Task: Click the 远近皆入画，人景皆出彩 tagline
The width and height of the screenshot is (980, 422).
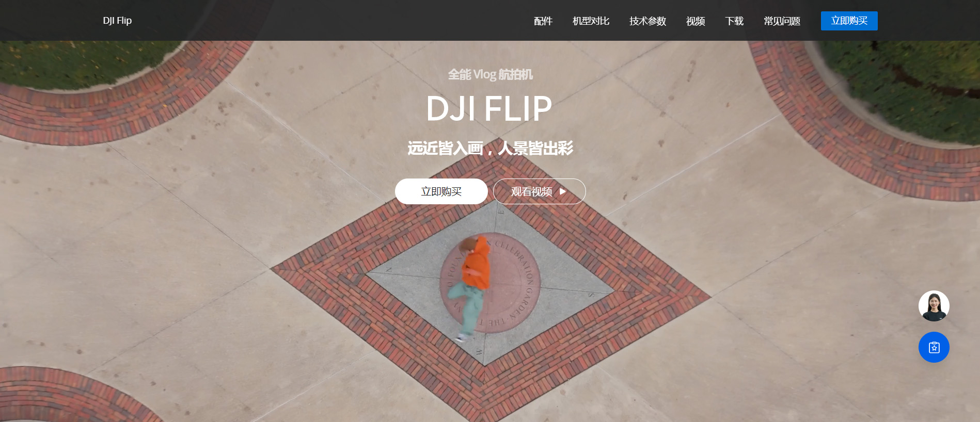Action: 490,149
